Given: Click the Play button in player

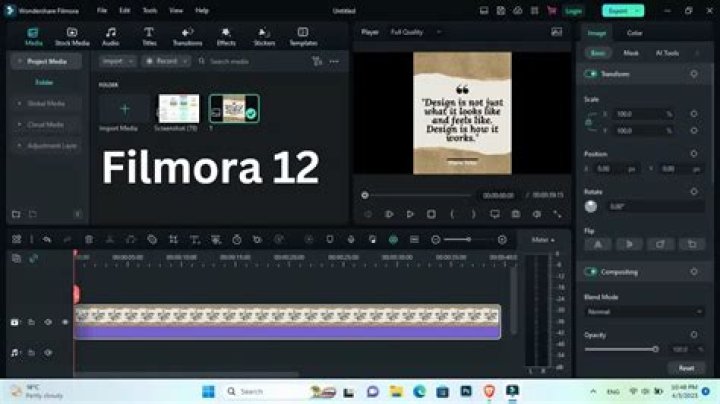Looking at the screenshot, I should [410, 214].
